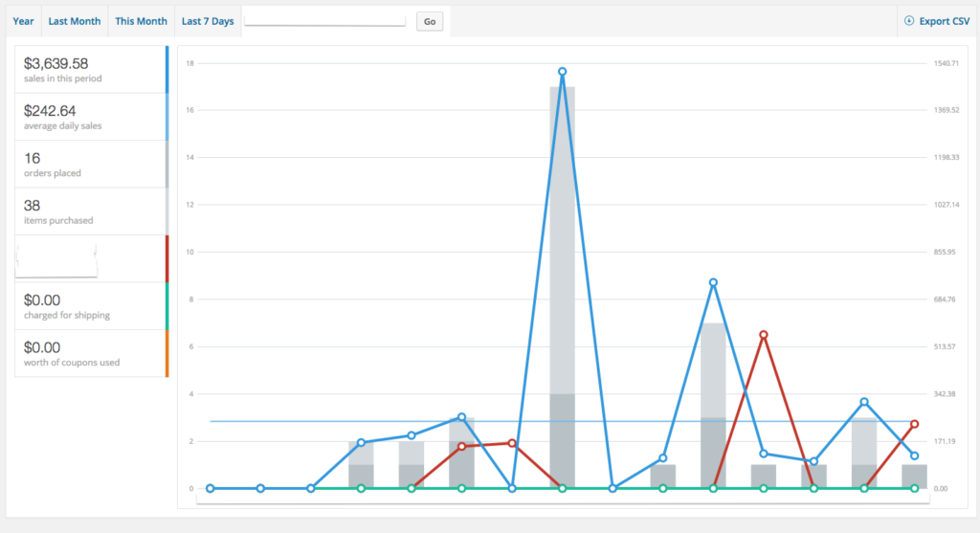Image resolution: width=980 pixels, height=533 pixels.
Task: Click the 'orders placed' legend entry
Action: (x=91, y=165)
